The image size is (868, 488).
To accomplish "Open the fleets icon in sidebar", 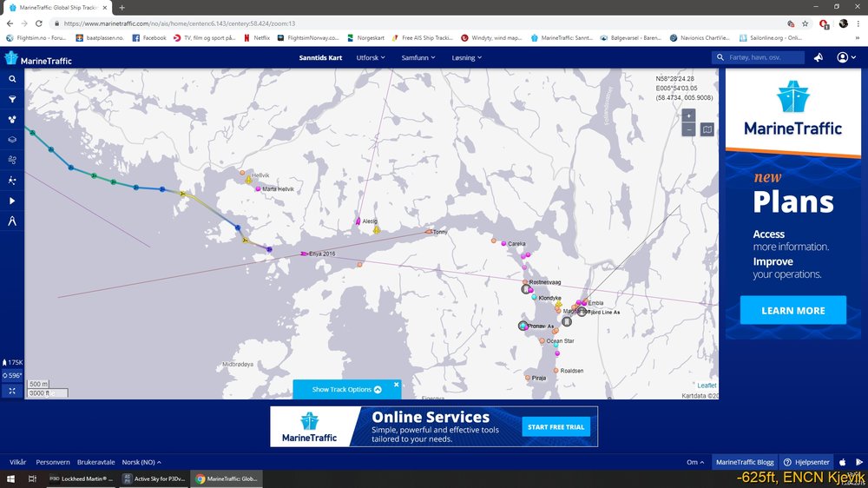I will click(x=12, y=120).
